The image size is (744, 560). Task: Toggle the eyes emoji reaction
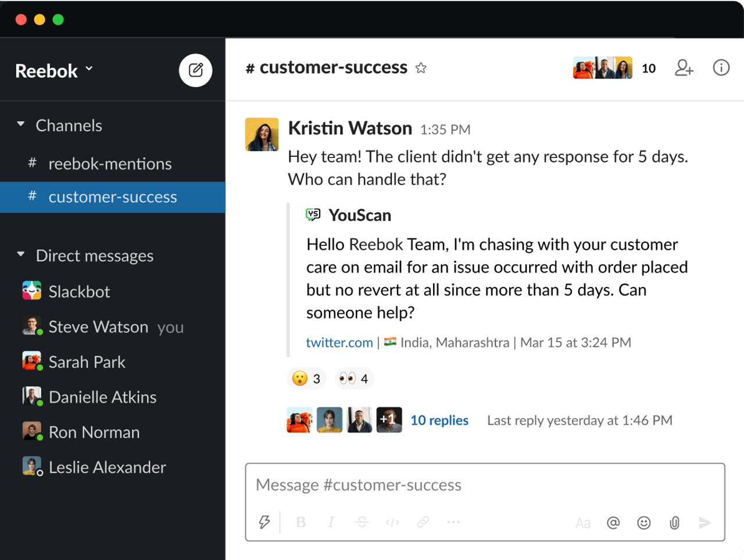pyautogui.click(x=354, y=379)
